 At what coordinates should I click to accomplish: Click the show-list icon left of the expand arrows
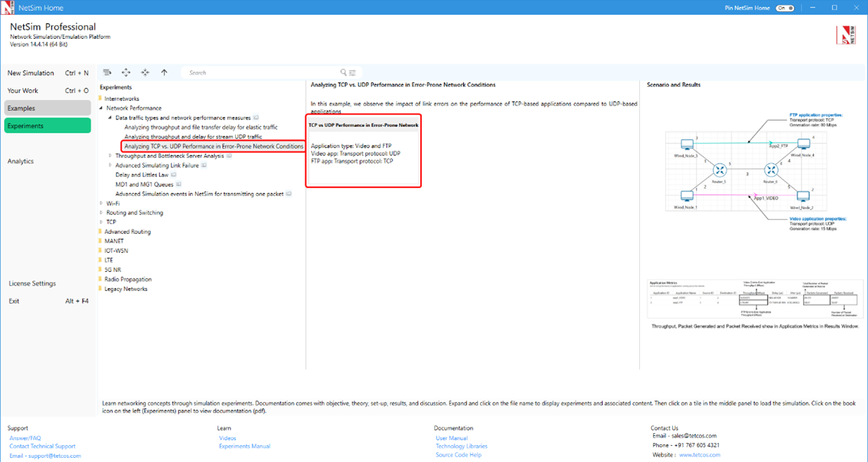pyautogui.click(x=107, y=72)
